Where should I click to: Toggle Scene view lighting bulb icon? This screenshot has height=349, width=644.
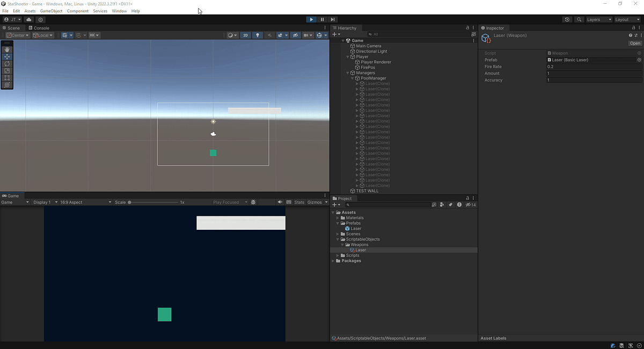coord(258,35)
